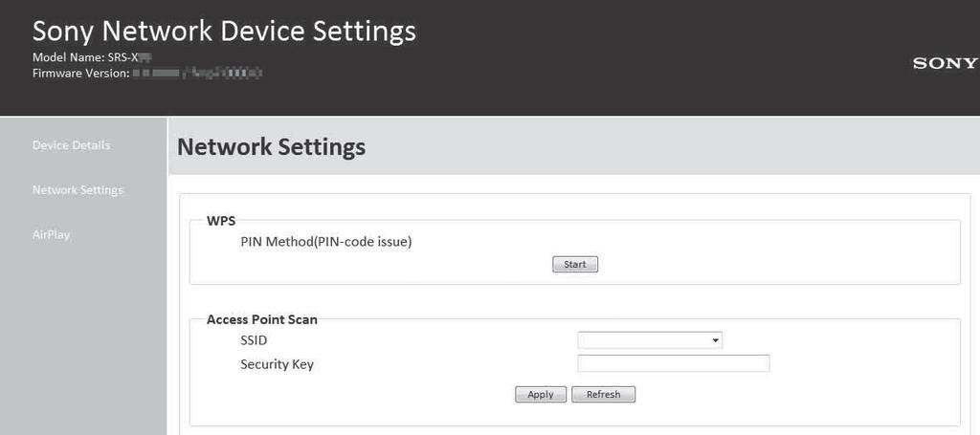Select the WPS section heading
The width and height of the screenshot is (980, 435).
point(221,221)
